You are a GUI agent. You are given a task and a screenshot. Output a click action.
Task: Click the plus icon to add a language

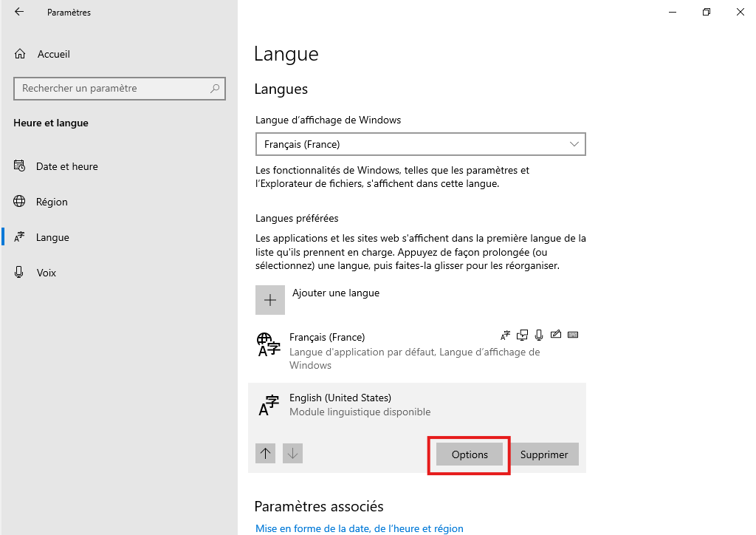tap(269, 300)
